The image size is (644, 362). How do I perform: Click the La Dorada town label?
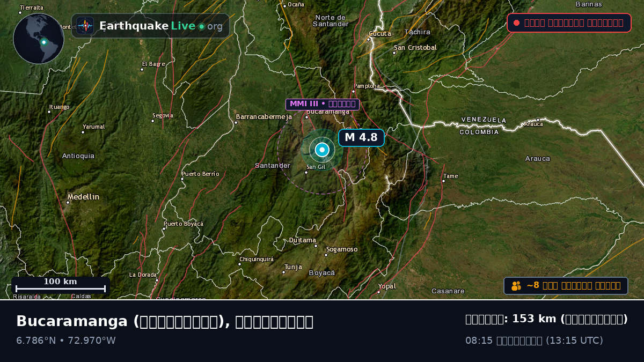[x=143, y=275]
